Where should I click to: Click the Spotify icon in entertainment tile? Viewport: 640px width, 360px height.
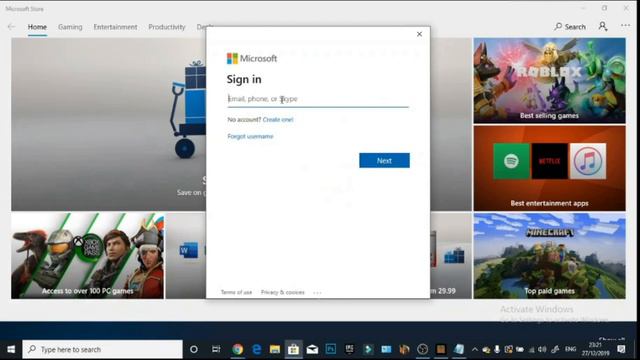point(511,161)
